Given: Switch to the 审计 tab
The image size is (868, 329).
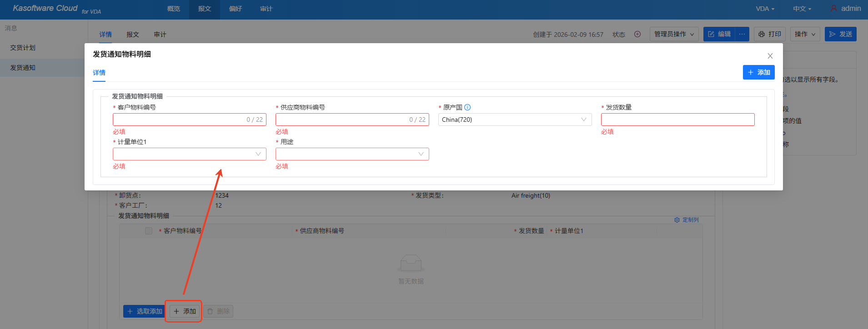Looking at the screenshot, I should (x=160, y=35).
